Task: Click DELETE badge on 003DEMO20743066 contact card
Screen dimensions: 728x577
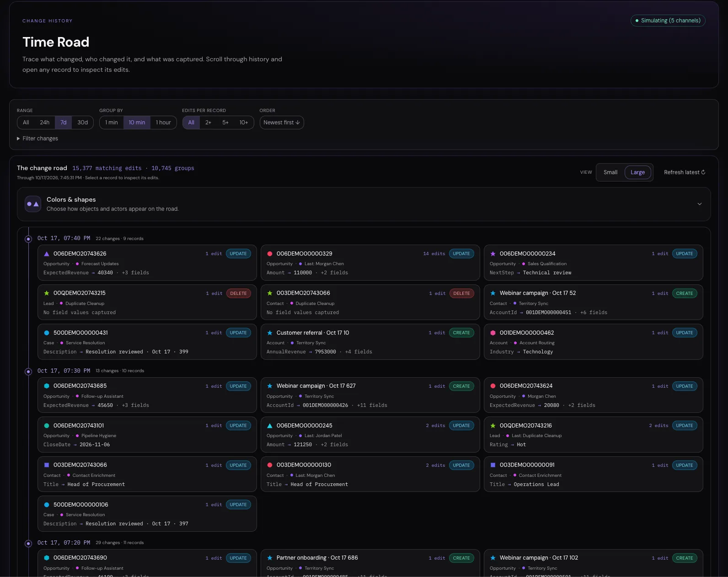Action: coord(461,294)
